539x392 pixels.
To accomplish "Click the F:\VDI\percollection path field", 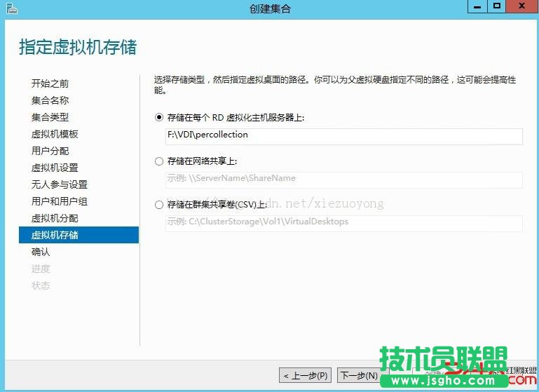I will 343,137.
